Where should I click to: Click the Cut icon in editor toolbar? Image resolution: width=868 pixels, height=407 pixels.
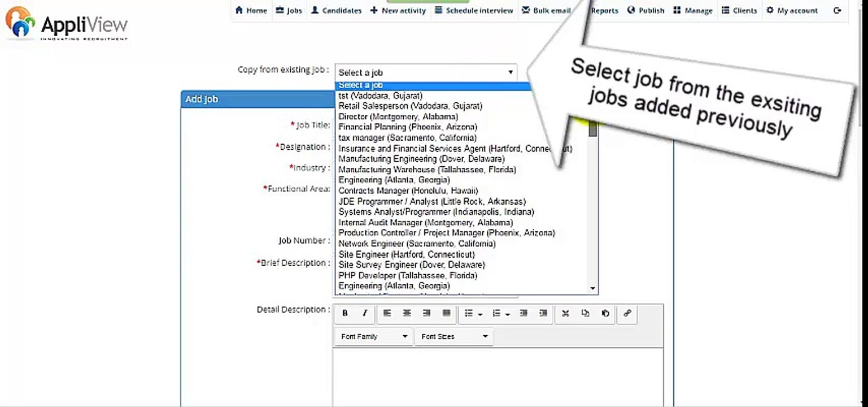coord(565,313)
